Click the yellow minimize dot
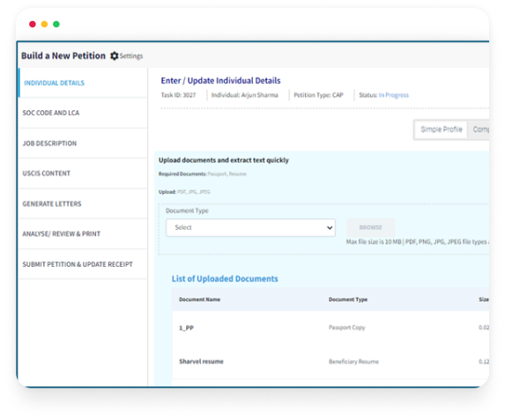Viewport: 505px width, 420px height. click(44, 24)
